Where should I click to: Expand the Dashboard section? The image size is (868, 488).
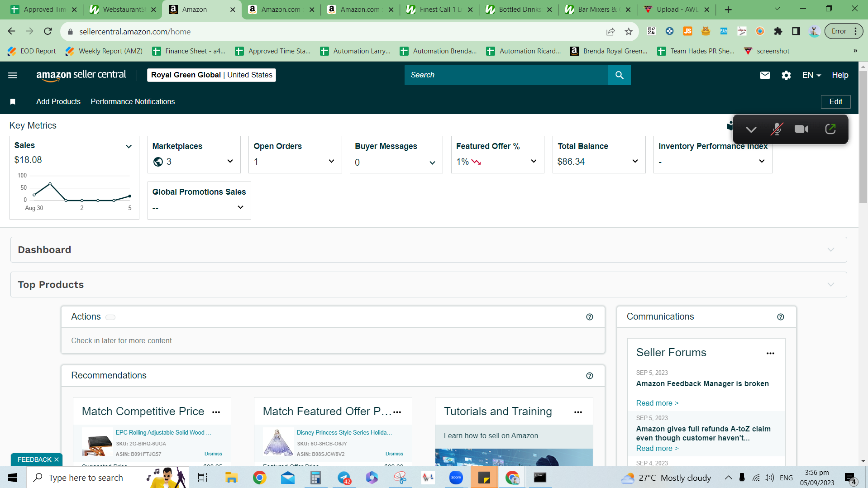point(830,250)
